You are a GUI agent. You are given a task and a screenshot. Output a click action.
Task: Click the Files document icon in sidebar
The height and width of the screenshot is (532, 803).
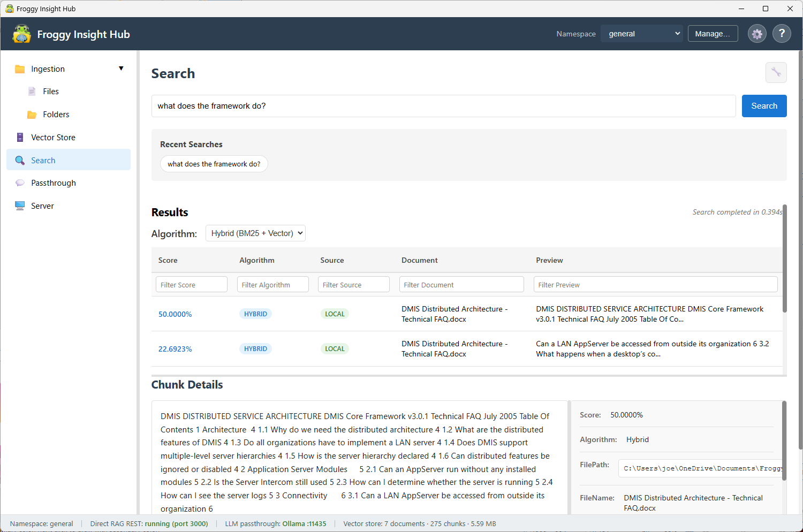click(32, 92)
